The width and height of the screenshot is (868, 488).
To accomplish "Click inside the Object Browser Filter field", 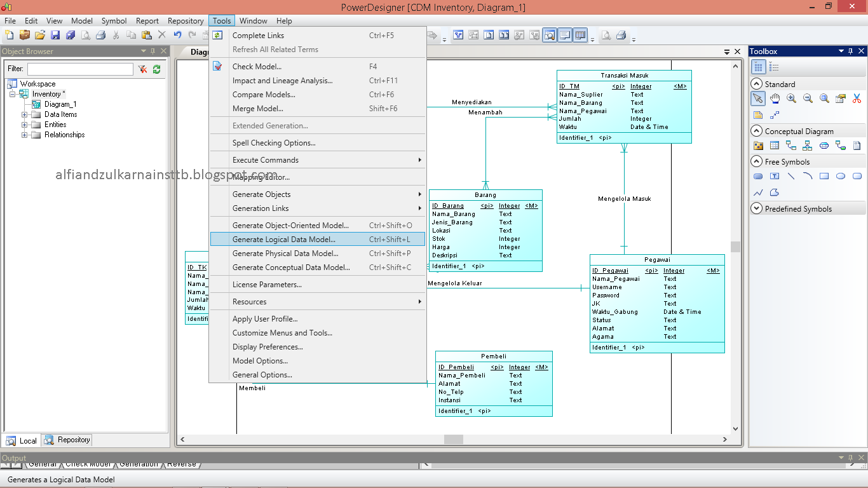I will point(79,68).
